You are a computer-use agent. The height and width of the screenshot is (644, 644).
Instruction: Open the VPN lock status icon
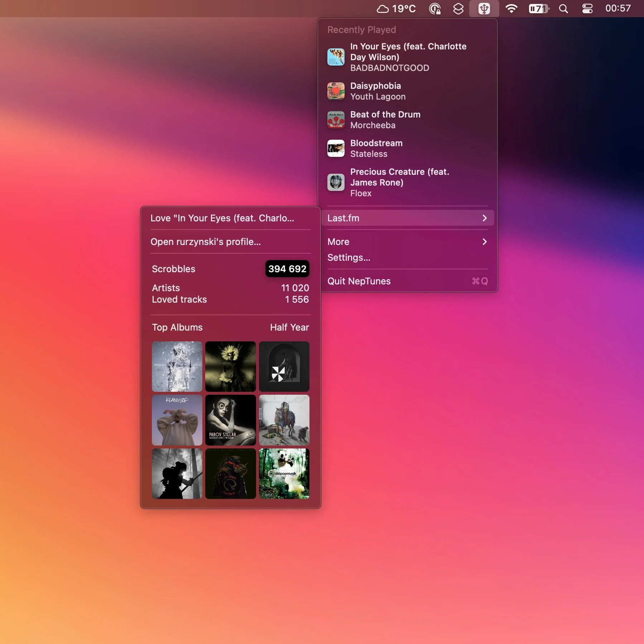[x=434, y=9]
